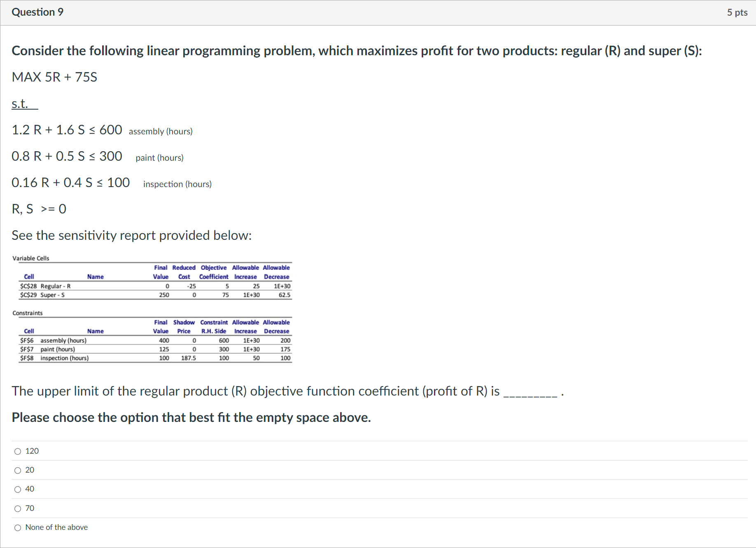The height and width of the screenshot is (548, 756).
Task: Select the answer option text 40
Action: [29, 489]
